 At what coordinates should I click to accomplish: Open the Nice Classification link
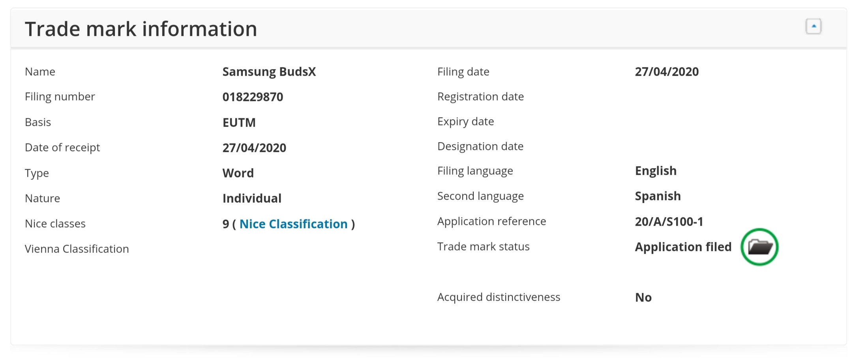coord(293,224)
